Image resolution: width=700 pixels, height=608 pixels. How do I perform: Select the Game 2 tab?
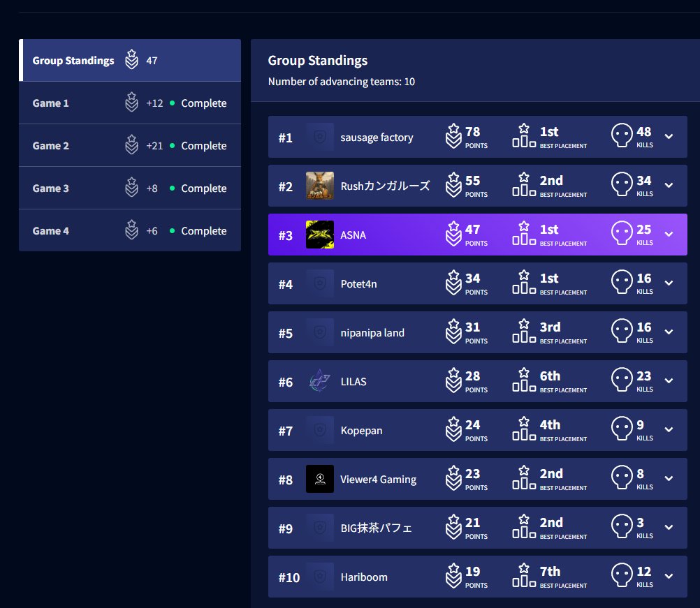click(130, 146)
